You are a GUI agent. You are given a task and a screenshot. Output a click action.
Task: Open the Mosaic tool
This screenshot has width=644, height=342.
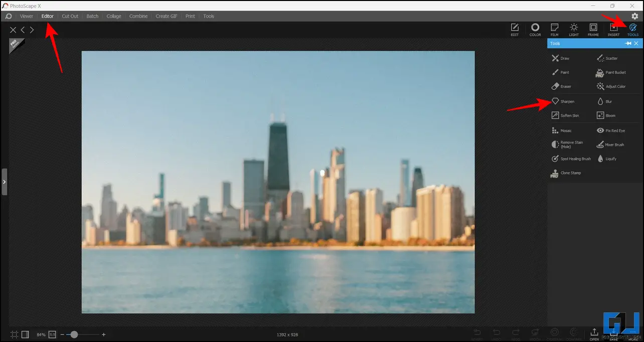tap(561, 131)
